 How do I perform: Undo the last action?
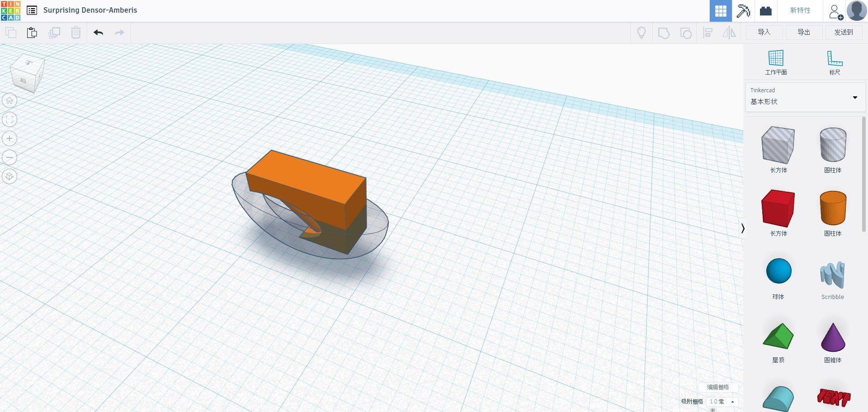(x=99, y=33)
